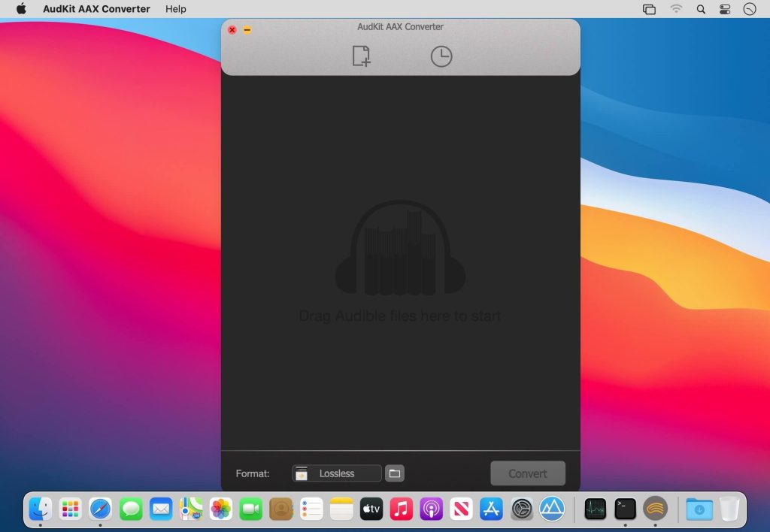
Task: Open Photos from the Dock
Action: click(220, 509)
